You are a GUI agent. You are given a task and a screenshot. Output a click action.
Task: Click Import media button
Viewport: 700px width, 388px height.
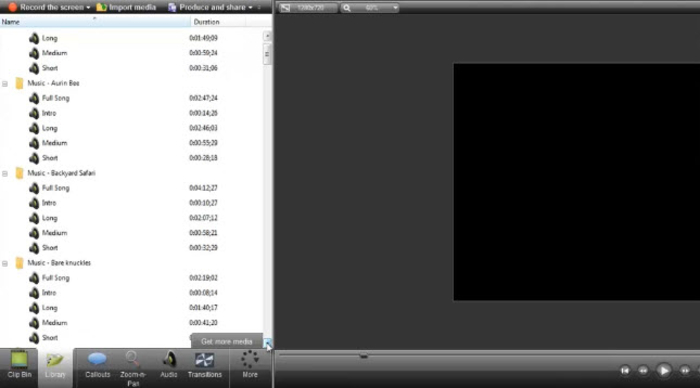(x=126, y=7)
